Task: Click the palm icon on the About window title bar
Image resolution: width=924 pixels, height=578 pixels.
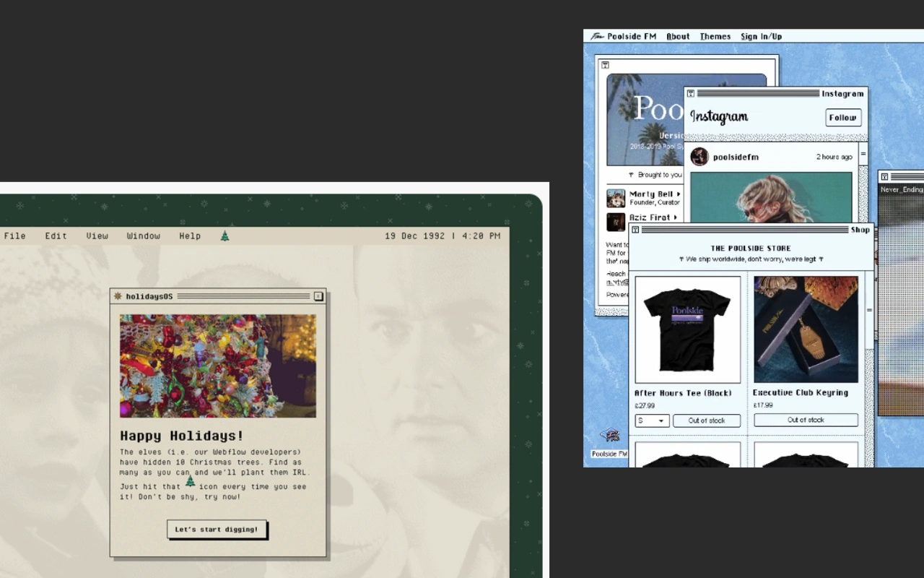Action: [x=605, y=65]
